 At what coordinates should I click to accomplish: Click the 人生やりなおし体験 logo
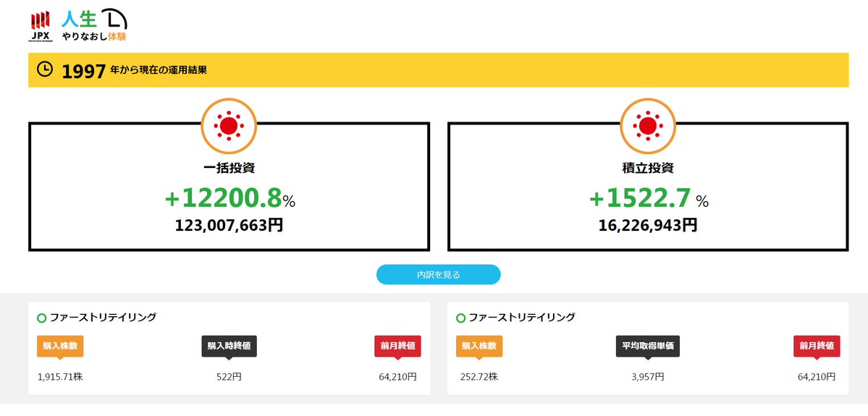coord(94,25)
